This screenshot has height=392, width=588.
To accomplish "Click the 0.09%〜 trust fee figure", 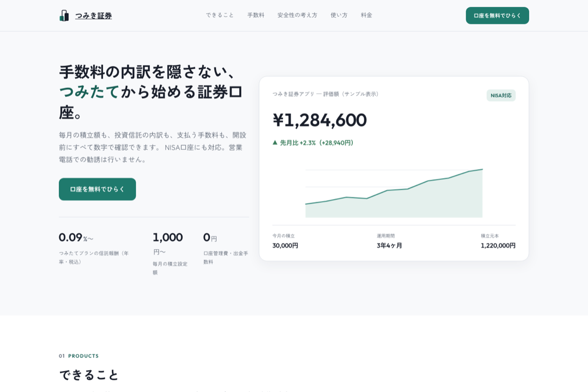I will 76,237.
